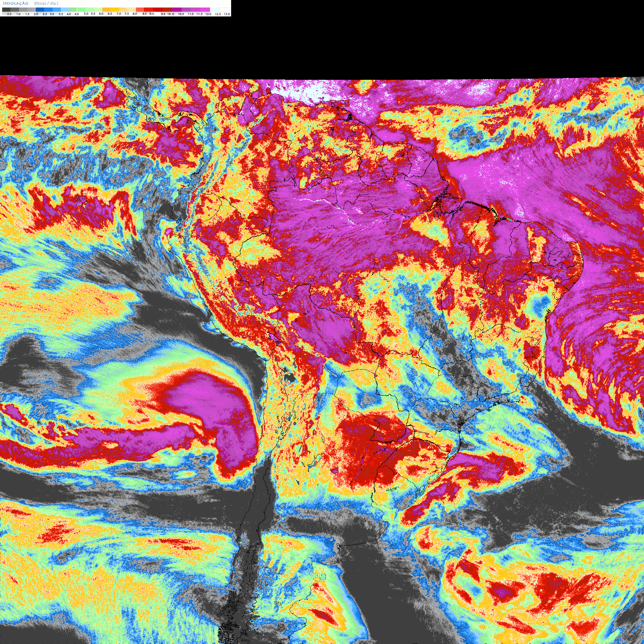Screen dimensions: 644x644
Task: Click the 11.5 legend value
Action: [x=199, y=14]
